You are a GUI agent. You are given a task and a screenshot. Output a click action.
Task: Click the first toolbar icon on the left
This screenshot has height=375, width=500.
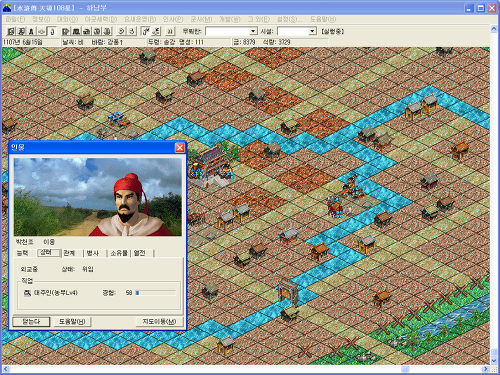point(11,31)
